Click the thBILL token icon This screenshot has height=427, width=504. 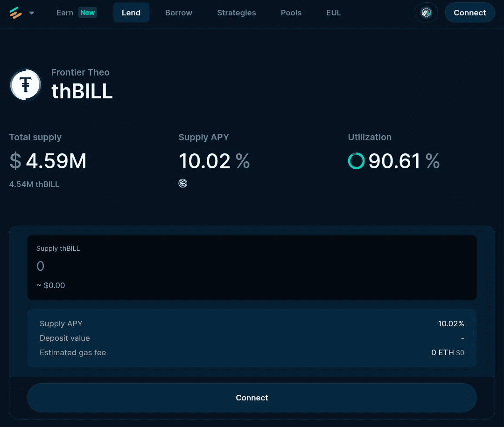tap(26, 85)
